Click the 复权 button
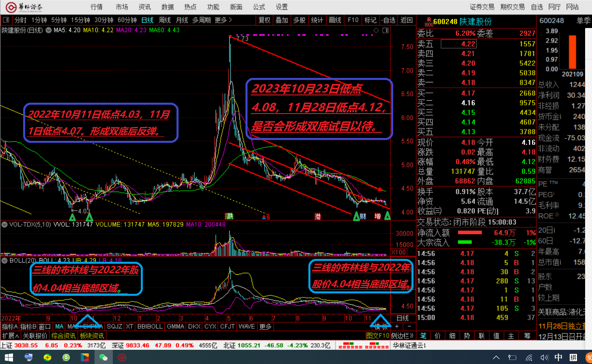 [265, 20]
